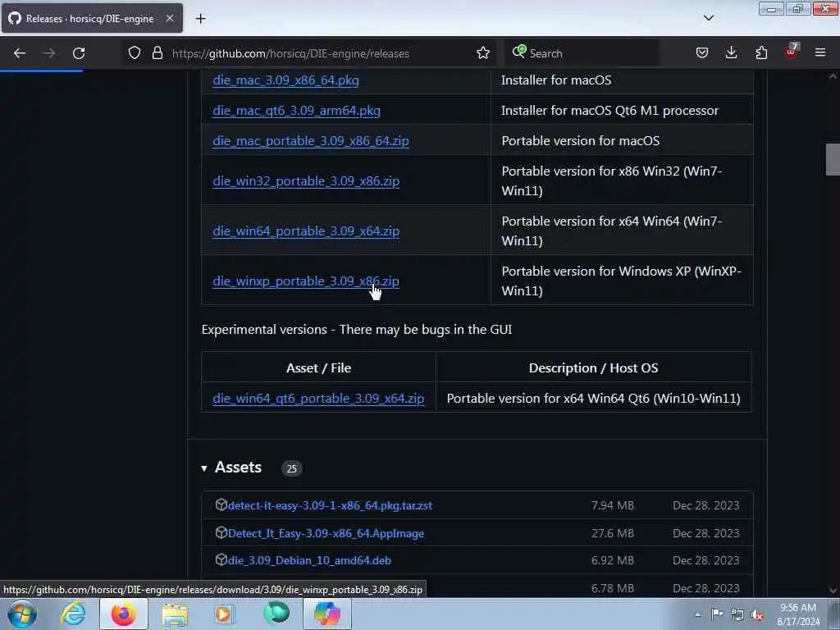Viewport: 840px width, 630px height.
Task: Click the Firefox taskbar icon
Action: (x=124, y=614)
